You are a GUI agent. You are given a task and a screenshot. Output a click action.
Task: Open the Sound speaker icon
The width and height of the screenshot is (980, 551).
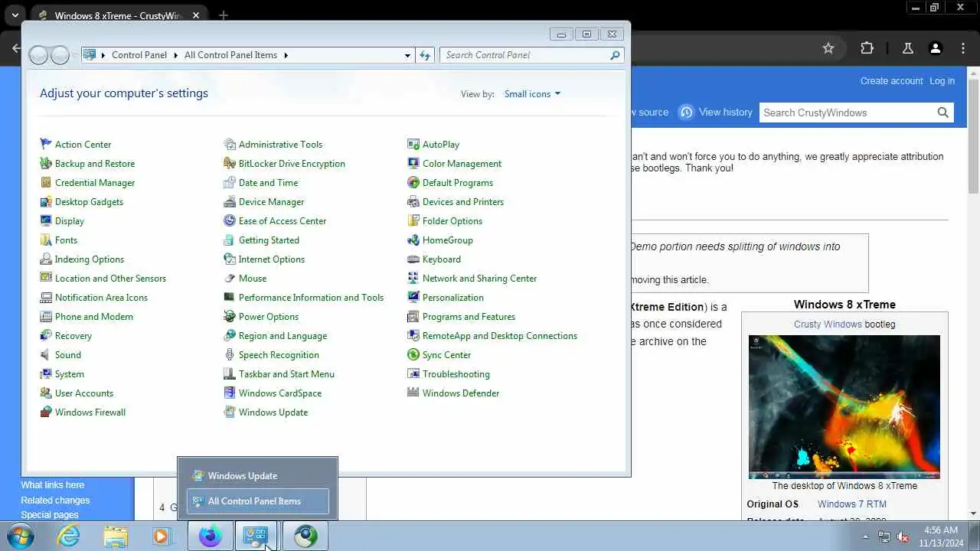(46, 355)
